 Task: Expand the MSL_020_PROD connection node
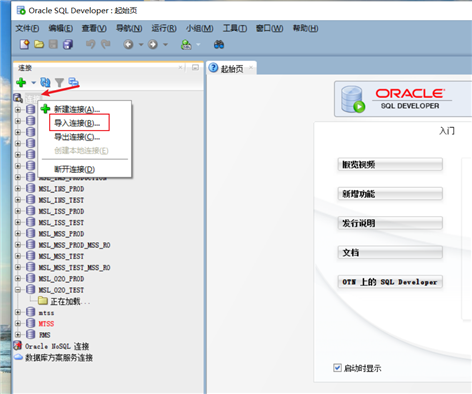pyautogui.click(x=18, y=278)
